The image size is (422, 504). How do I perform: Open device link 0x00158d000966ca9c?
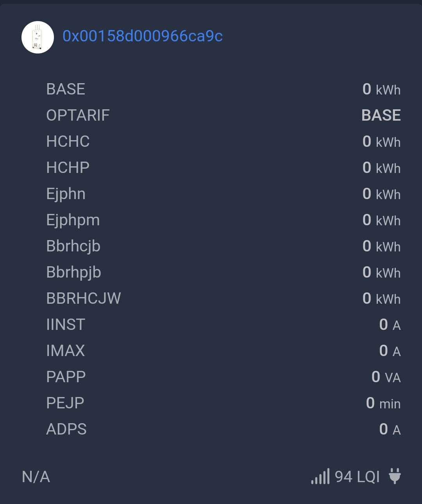(x=143, y=36)
